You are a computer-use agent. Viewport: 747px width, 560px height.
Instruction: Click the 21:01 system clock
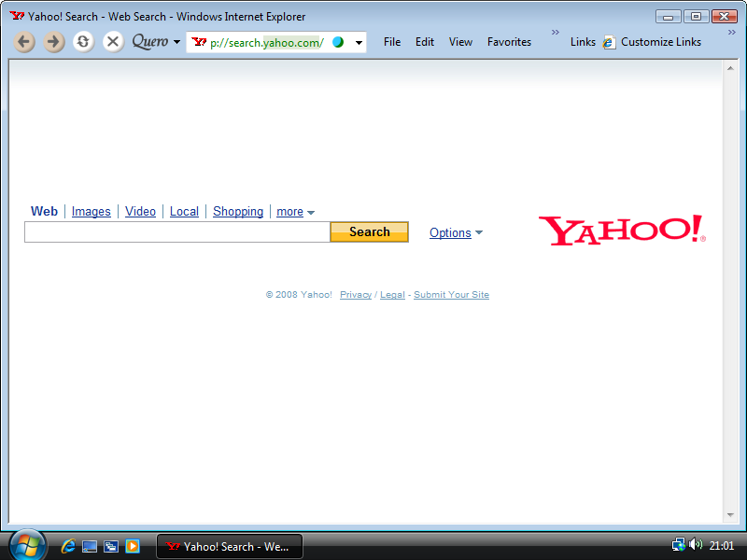721,546
